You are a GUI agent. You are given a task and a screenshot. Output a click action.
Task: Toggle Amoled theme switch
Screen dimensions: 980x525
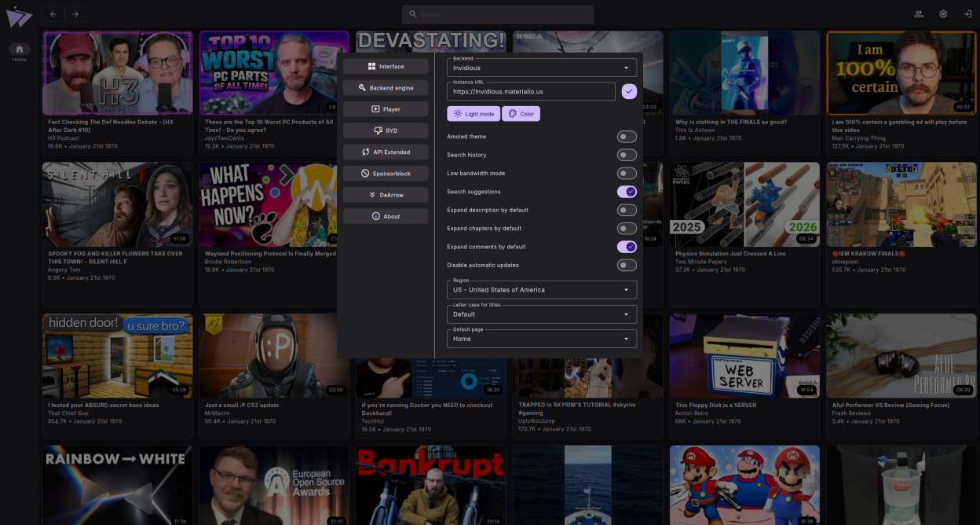(627, 137)
